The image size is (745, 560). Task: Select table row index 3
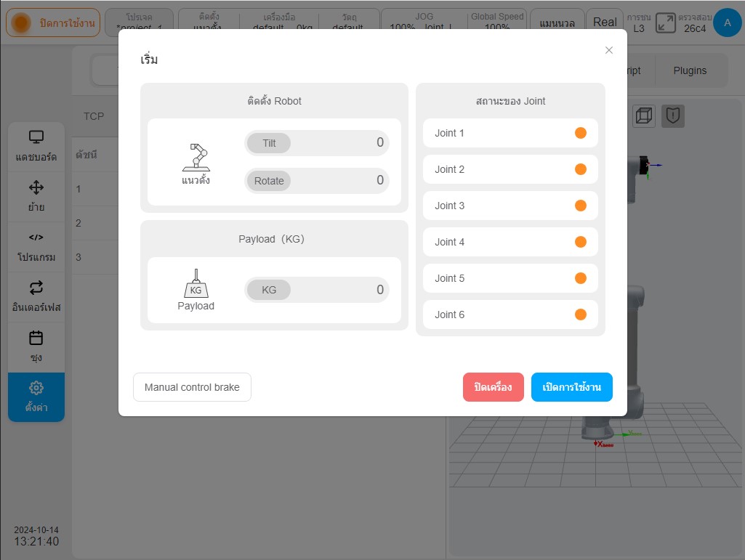(95, 257)
